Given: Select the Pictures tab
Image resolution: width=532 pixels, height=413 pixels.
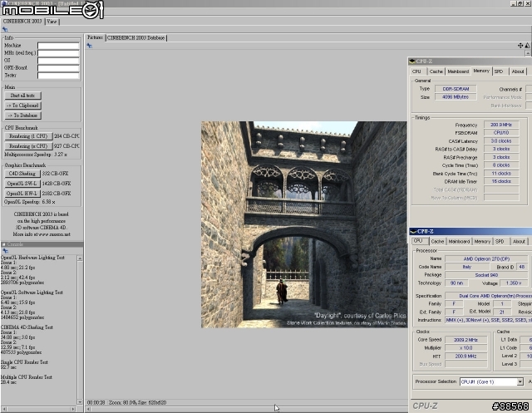Looking at the screenshot, I should [95, 37].
